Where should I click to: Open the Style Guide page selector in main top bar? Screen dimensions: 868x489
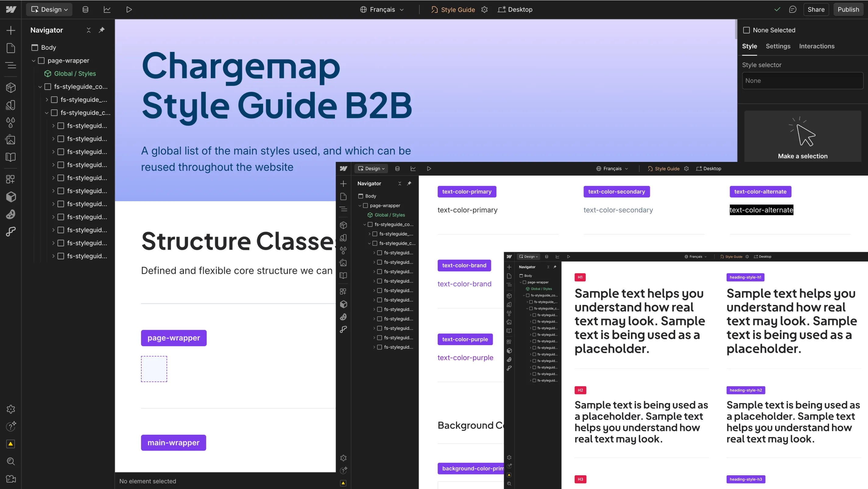453,9
